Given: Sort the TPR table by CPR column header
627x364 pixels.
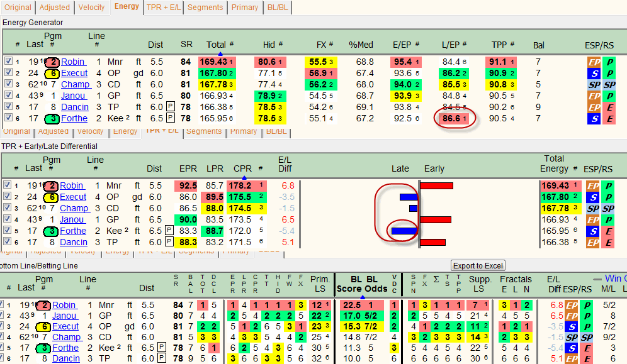Looking at the screenshot, I should point(243,169).
